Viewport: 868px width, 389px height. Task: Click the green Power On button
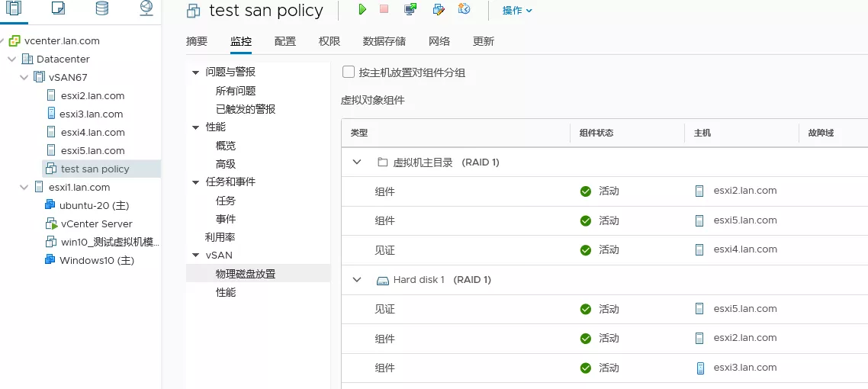(x=363, y=10)
